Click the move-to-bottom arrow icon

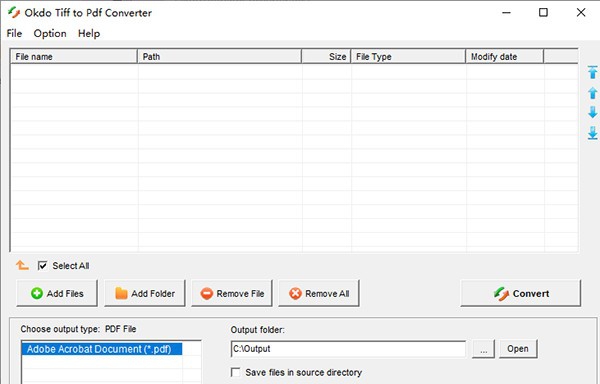592,133
